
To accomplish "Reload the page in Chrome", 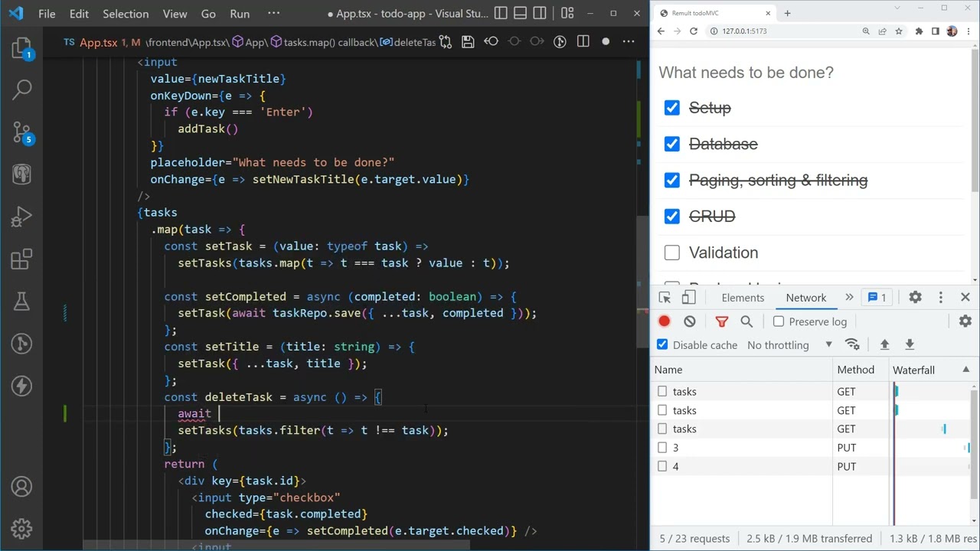I will (x=694, y=31).
